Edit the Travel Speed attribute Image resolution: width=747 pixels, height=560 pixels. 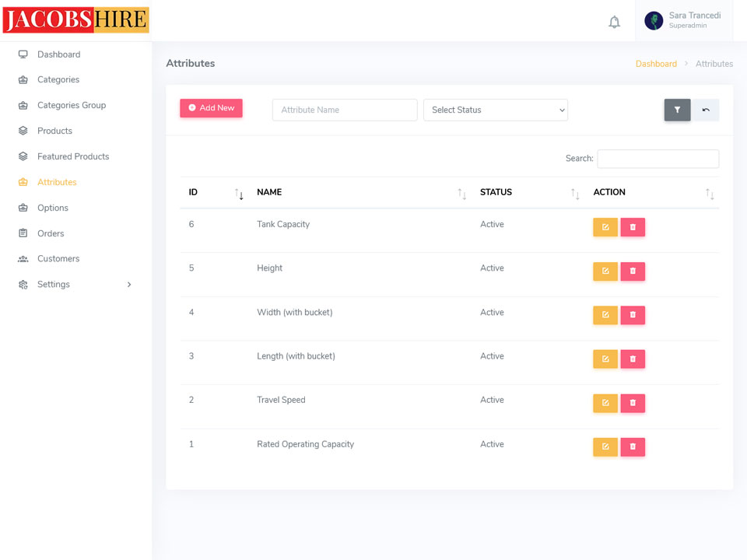click(x=605, y=403)
